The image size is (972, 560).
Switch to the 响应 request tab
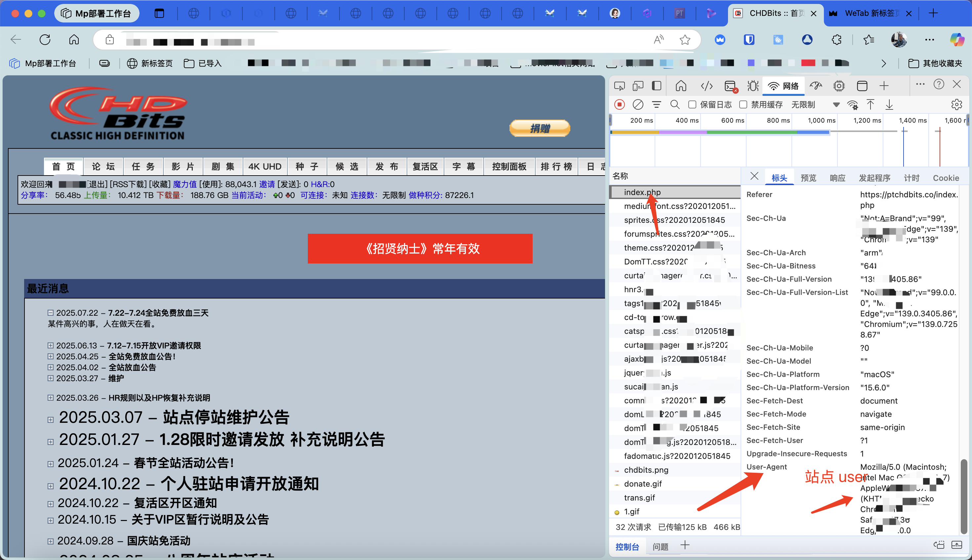pyautogui.click(x=837, y=178)
